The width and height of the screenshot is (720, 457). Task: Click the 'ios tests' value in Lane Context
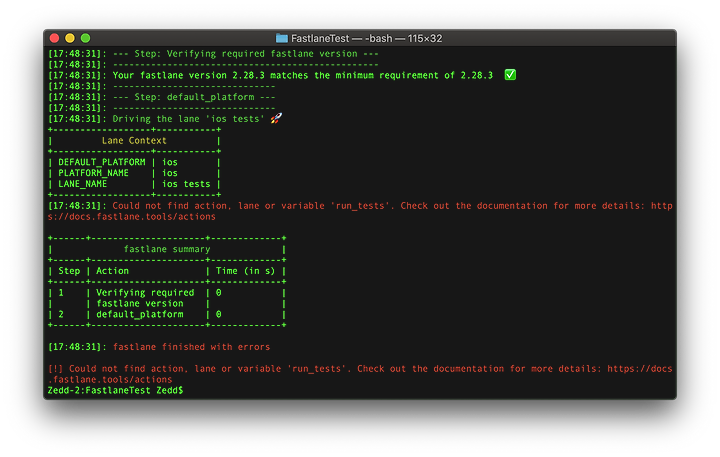pos(186,184)
